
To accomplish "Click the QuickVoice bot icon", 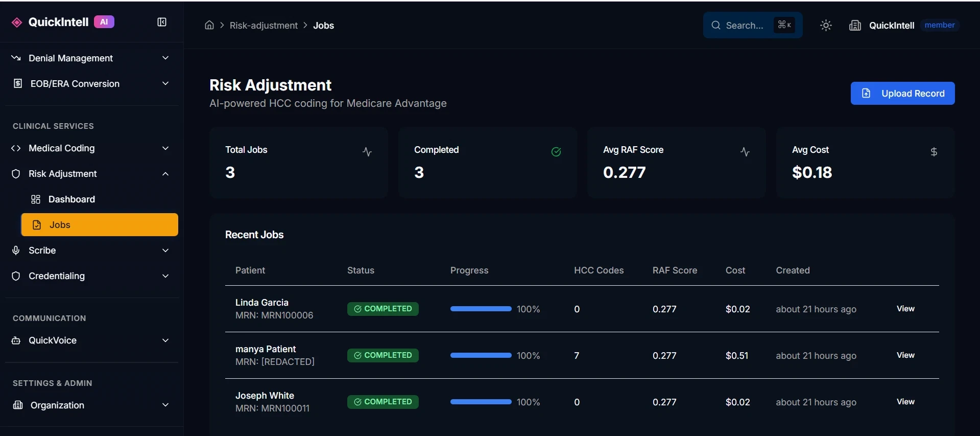I will [x=16, y=340].
